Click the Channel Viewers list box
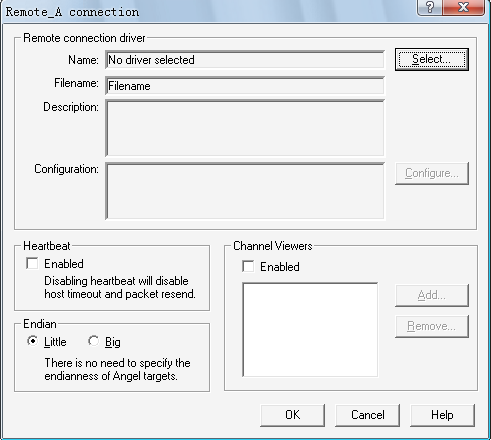 click(310, 330)
